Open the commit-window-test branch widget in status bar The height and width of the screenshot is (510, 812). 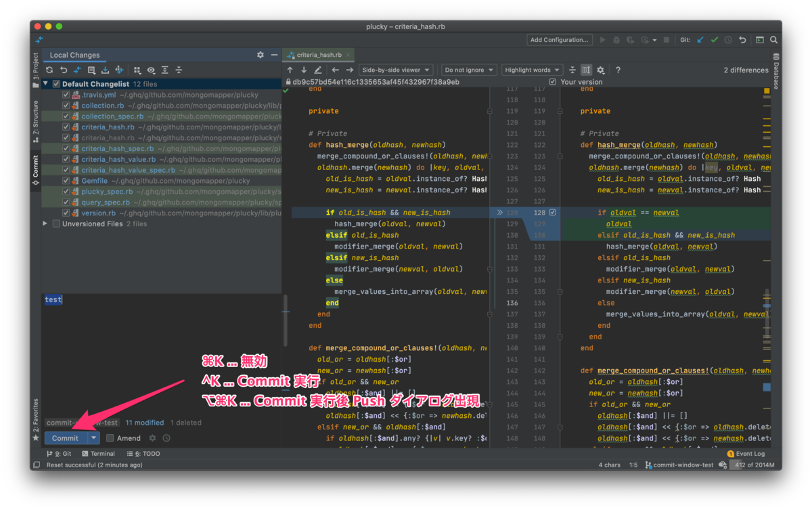[679, 465]
